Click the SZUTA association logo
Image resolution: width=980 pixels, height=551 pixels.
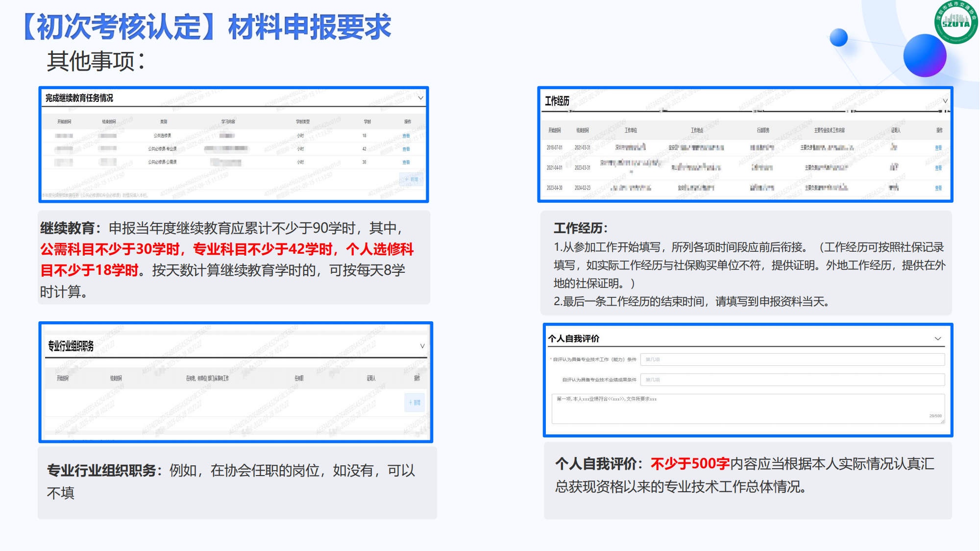(x=955, y=22)
